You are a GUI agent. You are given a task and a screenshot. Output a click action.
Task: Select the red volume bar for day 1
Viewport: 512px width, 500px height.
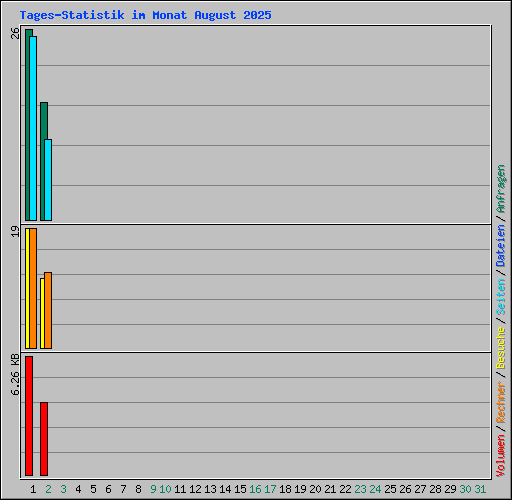[29, 416]
